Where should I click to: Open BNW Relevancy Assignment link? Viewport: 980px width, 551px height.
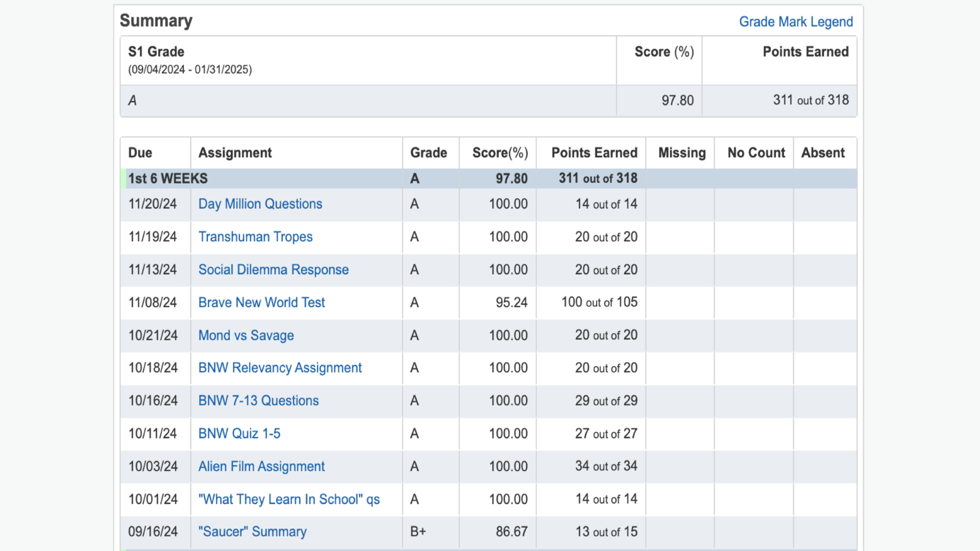(280, 368)
